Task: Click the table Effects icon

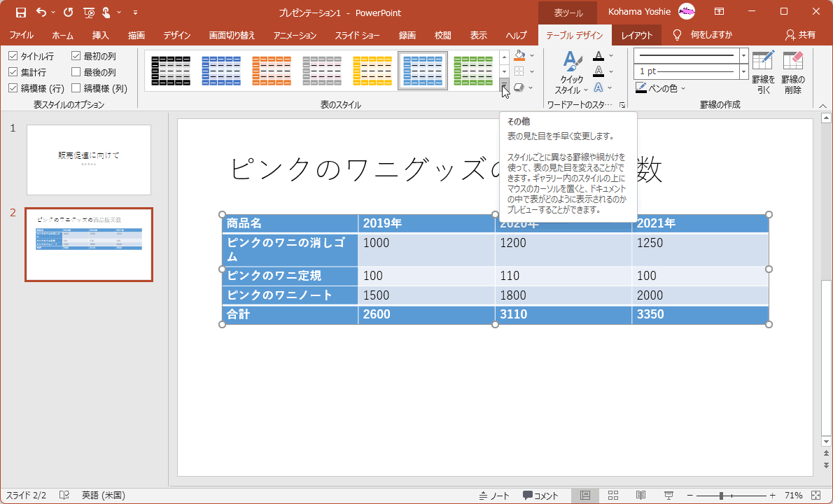Action: click(x=519, y=87)
